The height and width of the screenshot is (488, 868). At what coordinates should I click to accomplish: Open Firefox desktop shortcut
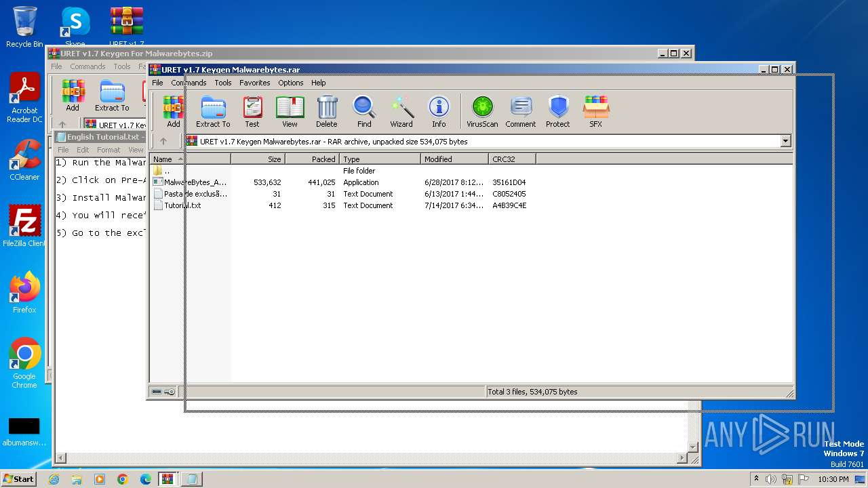click(24, 293)
